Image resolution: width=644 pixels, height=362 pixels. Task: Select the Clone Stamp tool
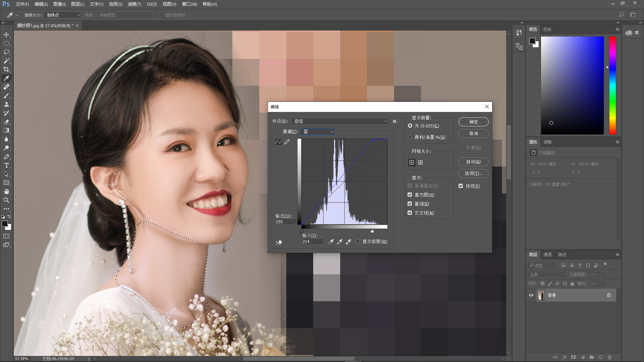coord(6,105)
